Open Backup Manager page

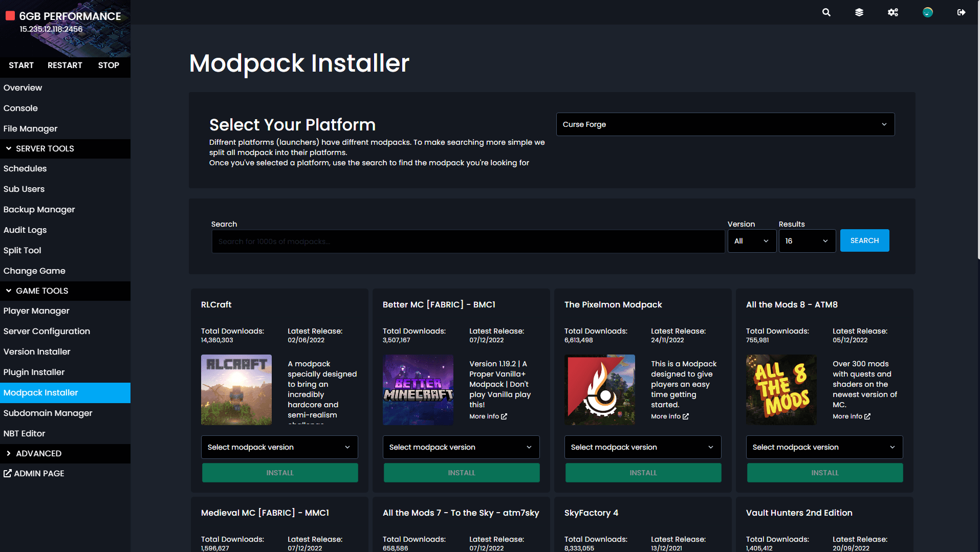(x=65, y=209)
